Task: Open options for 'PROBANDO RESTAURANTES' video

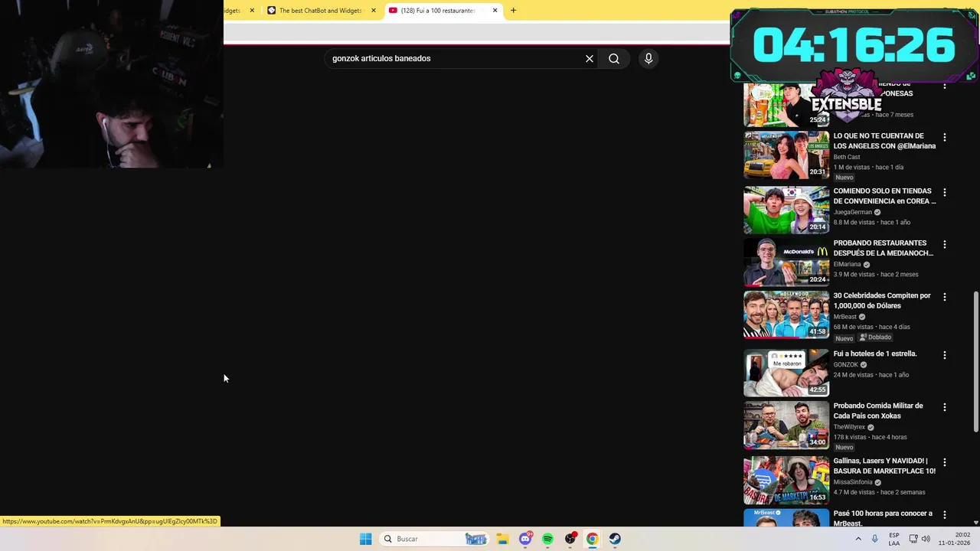Action: [x=944, y=244]
